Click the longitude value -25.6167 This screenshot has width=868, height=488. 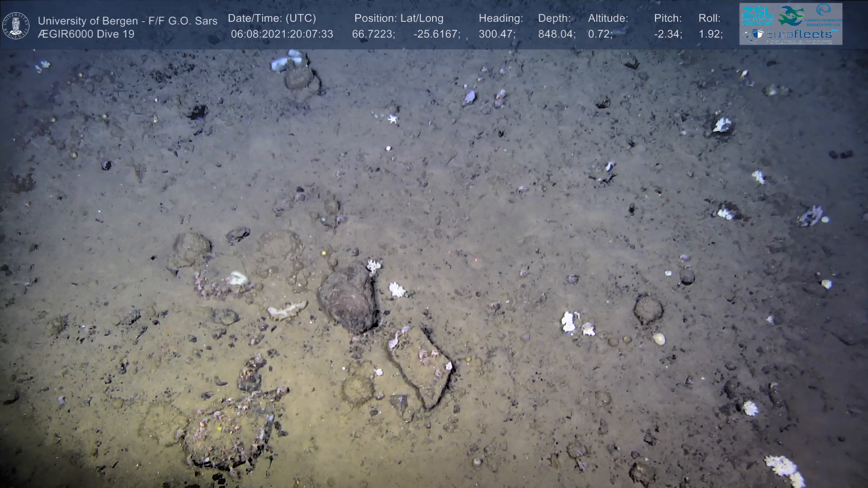coord(436,34)
